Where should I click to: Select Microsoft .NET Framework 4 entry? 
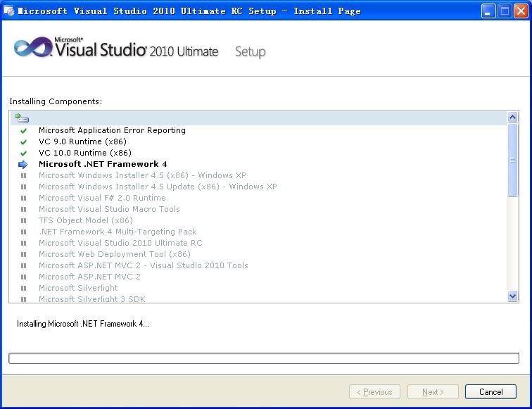[103, 164]
